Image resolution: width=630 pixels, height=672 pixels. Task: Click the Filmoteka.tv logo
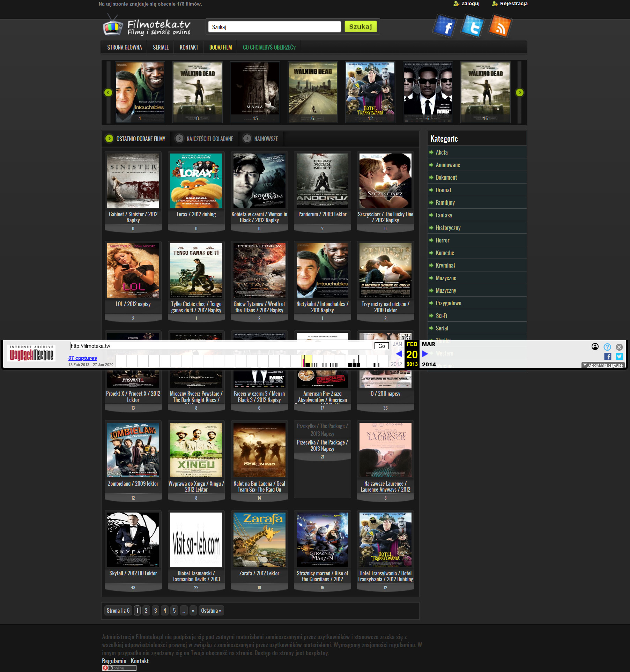coord(147,25)
